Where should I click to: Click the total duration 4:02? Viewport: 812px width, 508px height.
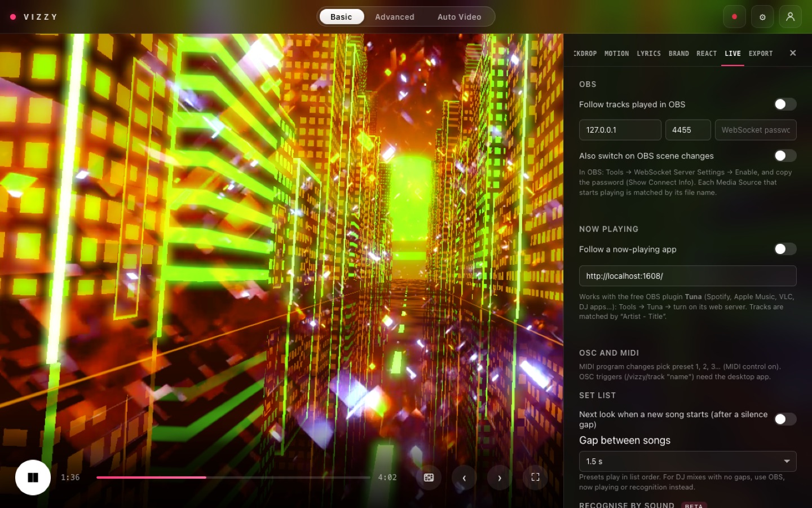[387, 478]
